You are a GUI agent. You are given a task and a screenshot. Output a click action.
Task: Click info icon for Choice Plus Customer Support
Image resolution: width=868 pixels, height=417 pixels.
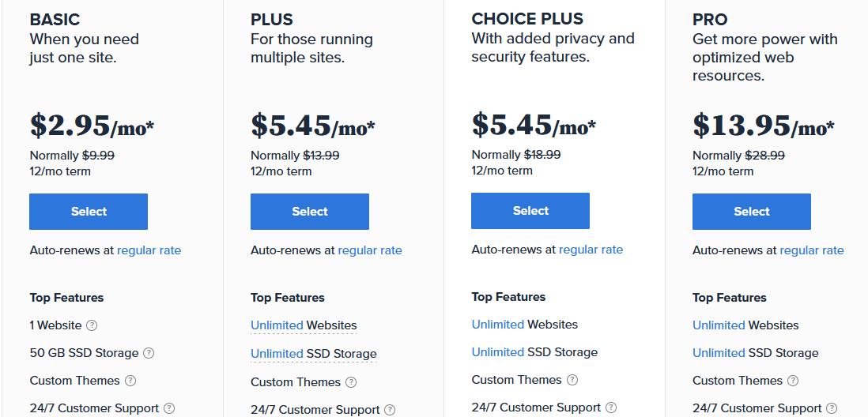pyautogui.click(x=611, y=408)
